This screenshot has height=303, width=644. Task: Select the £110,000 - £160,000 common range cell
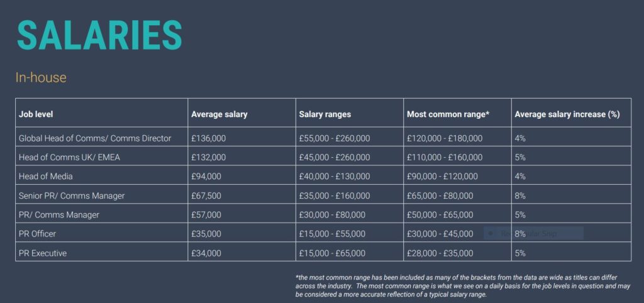pyautogui.click(x=445, y=157)
